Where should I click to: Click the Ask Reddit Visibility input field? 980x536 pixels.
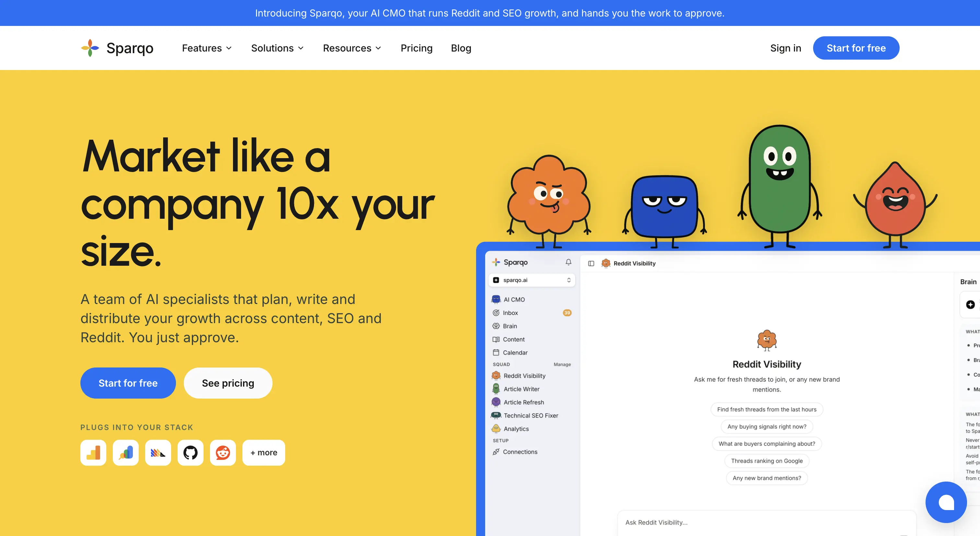pyautogui.click(x=766, y=523)
